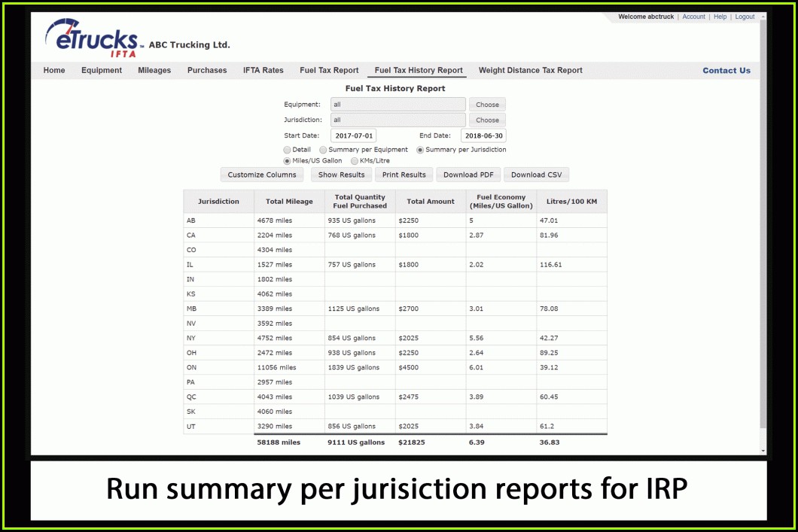Go to the IFTA Rates tab
798x532 pixels.
(x=263, y=71)
